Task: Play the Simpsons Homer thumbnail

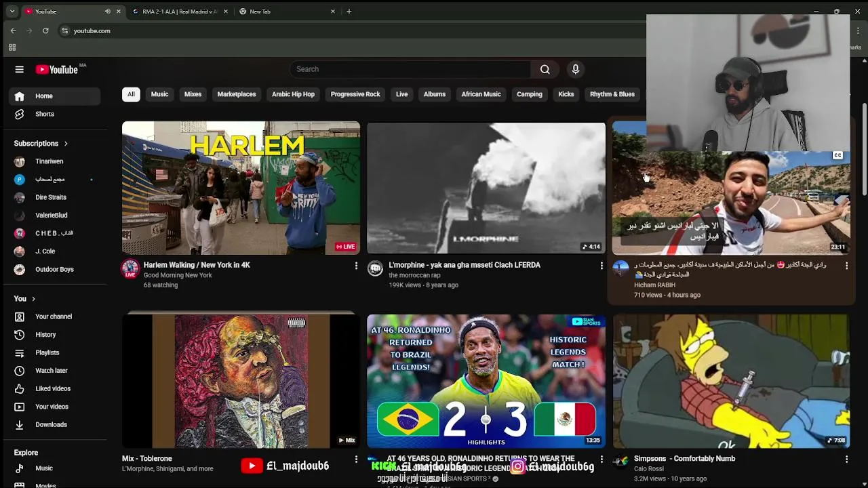Action: coord(731,381)
